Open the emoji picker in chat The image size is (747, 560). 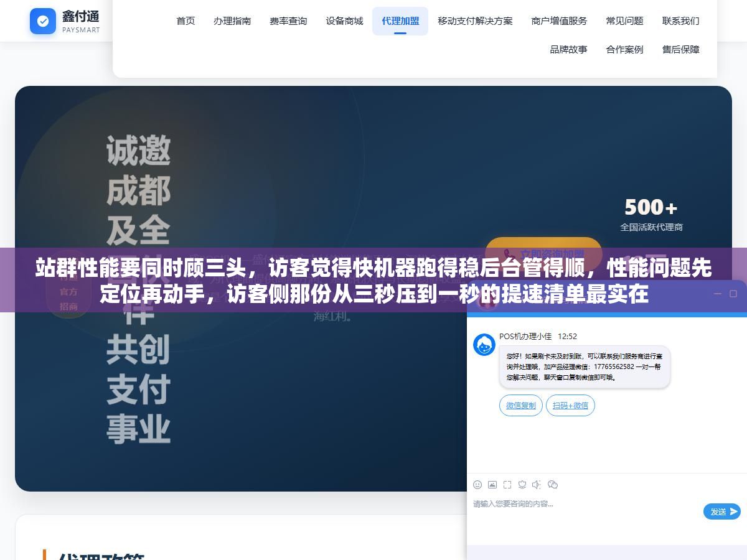pos(477,485)
